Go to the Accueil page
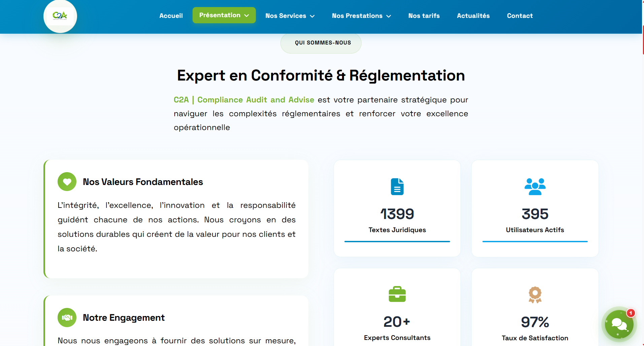 click(171, 16)
